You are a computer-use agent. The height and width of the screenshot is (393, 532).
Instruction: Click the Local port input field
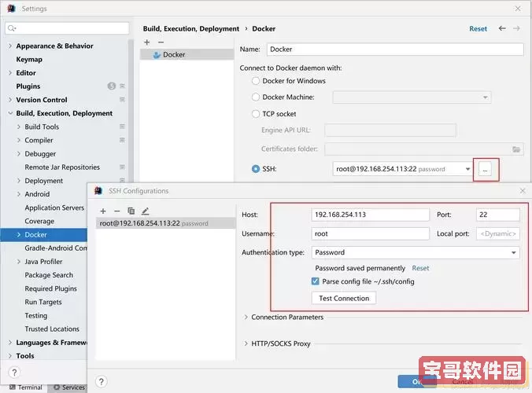coord(497,233)
